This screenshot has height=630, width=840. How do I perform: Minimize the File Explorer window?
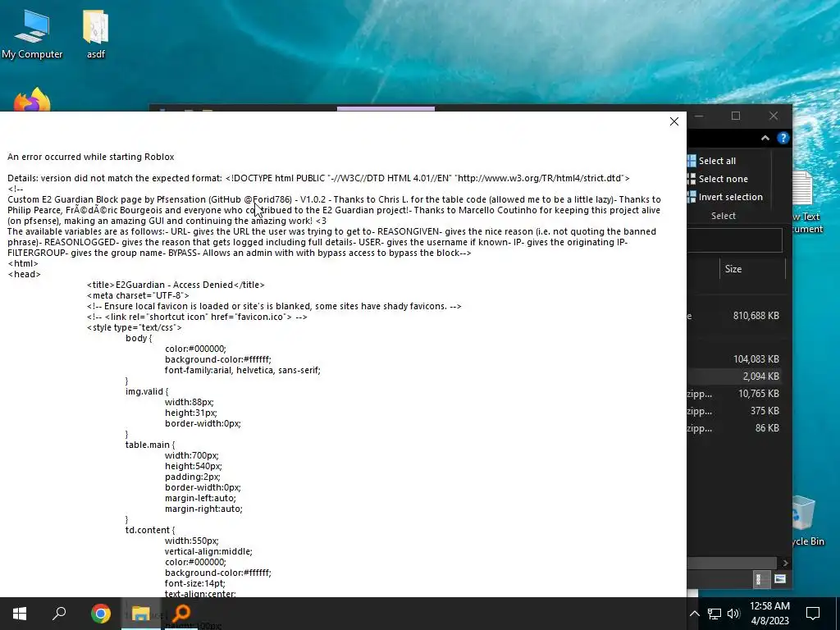click(699, 116)
